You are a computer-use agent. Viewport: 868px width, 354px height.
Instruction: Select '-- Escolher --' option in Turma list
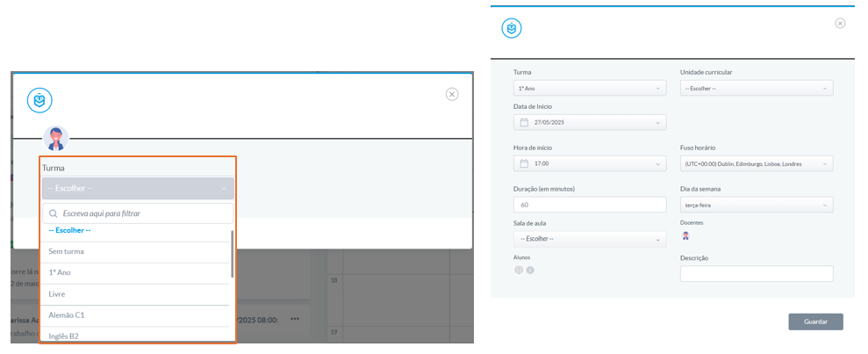point(69,230)
